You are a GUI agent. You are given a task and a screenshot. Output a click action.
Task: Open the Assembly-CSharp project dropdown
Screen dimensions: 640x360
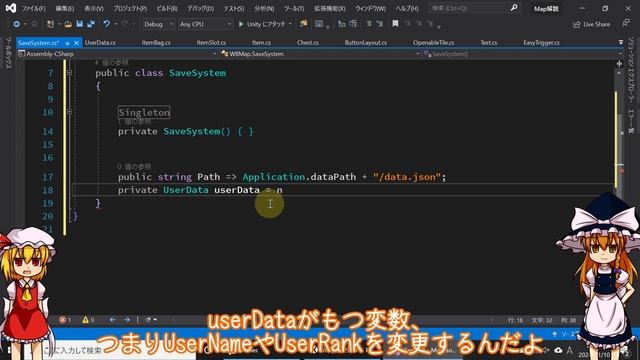point(117,54)
